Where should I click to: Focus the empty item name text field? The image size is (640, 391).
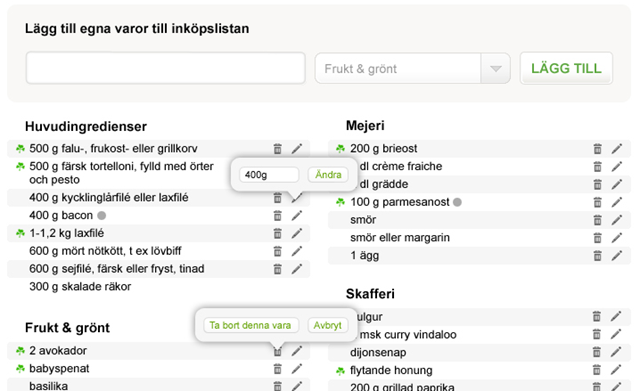(x=165, y=68)
